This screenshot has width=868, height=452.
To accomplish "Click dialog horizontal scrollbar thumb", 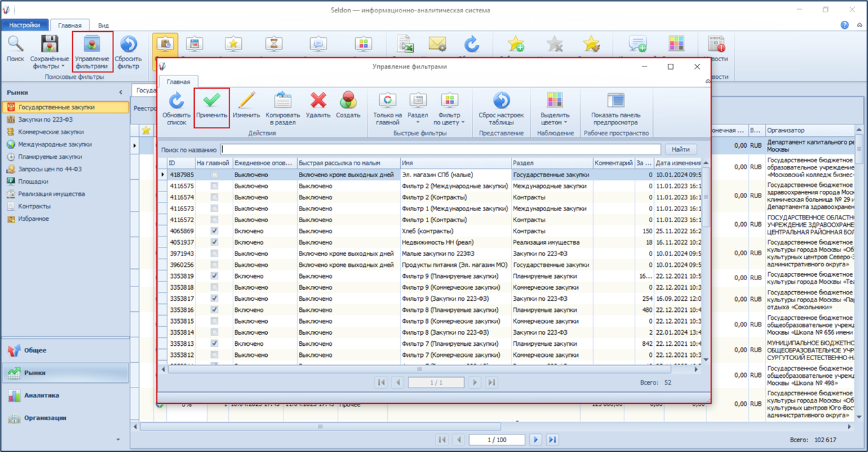I will coord(419,369).
